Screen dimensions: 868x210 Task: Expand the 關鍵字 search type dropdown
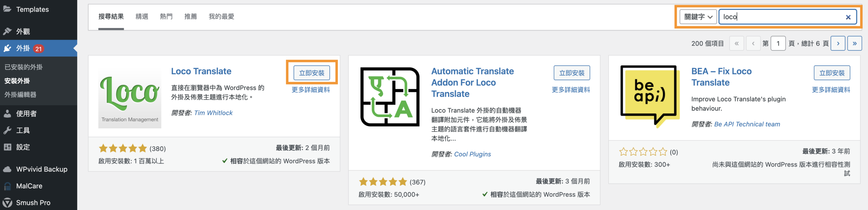click(698, 17)
